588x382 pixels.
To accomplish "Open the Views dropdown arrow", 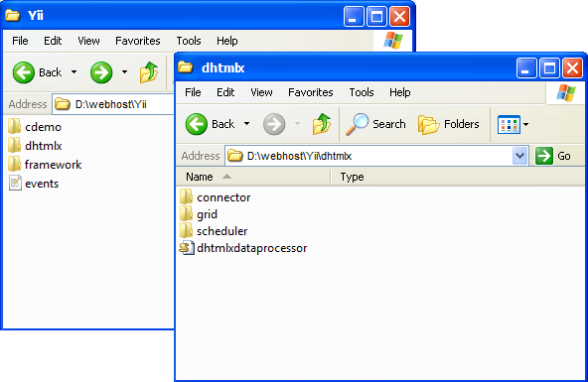I will (526, 124).
